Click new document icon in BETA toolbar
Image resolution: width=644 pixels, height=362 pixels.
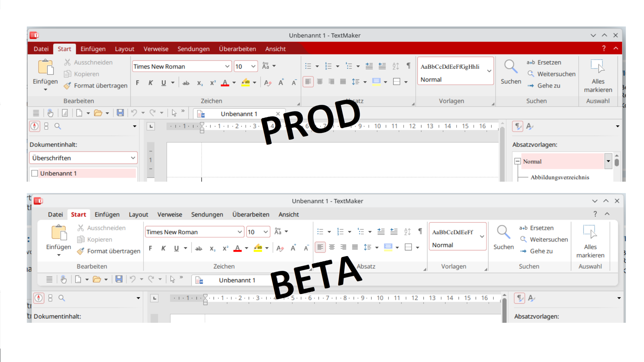[78, 279]
